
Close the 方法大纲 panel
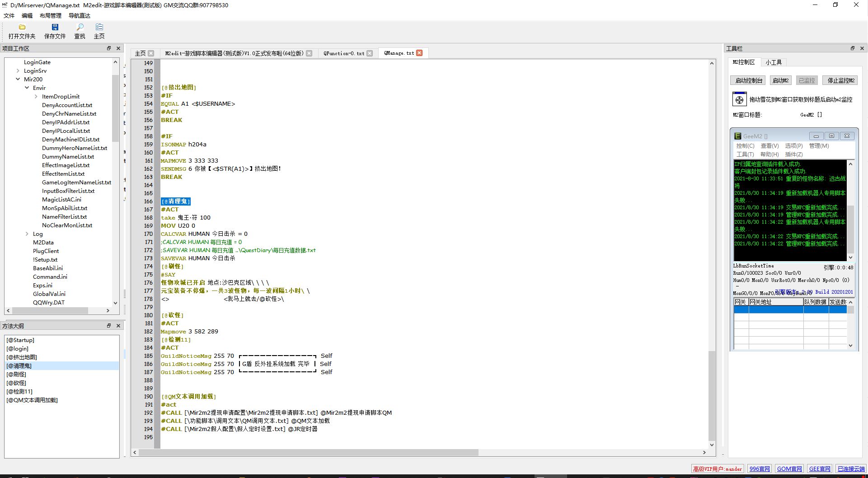click(x=118, y=326)
